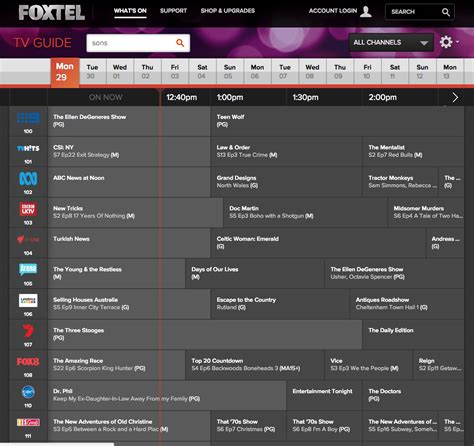The image size is (474, 446).
Task: Select the channel 104 logo
Action: [x=28, y=240]
